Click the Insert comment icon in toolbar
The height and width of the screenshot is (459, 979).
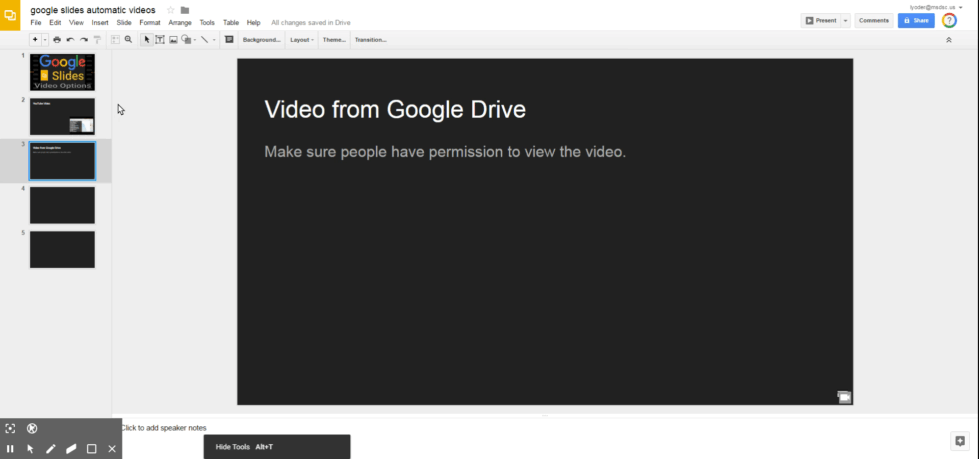[x=229, y=39]
